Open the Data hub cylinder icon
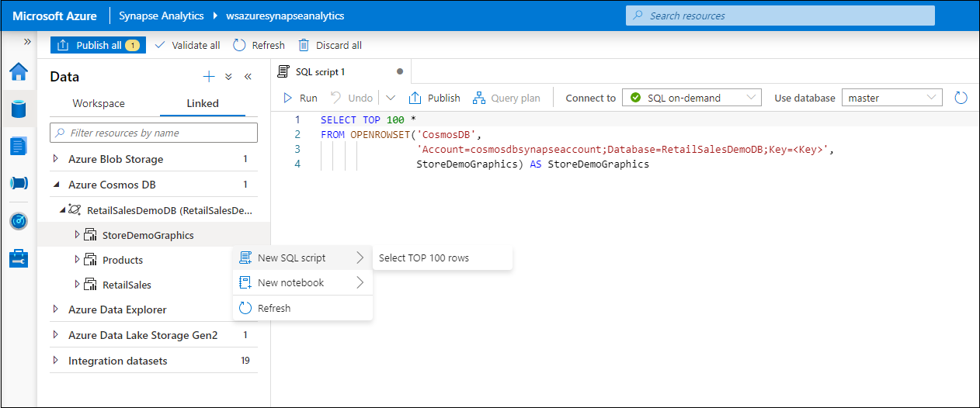Image resolution: width=980 pixels, height=408 pixels. pos(19,109)
